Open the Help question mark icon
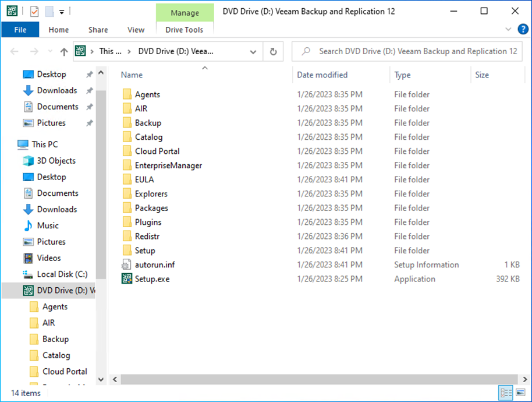The image size is (532, 402). pos(523,29)
